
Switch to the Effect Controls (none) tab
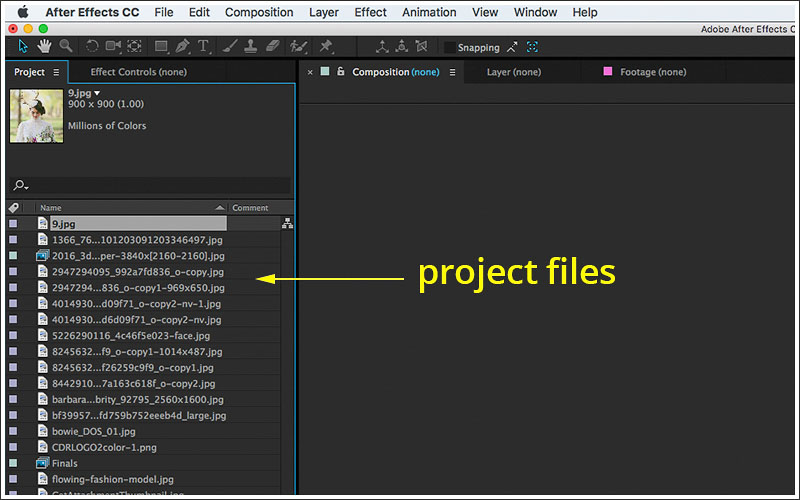tap(139, 72)
